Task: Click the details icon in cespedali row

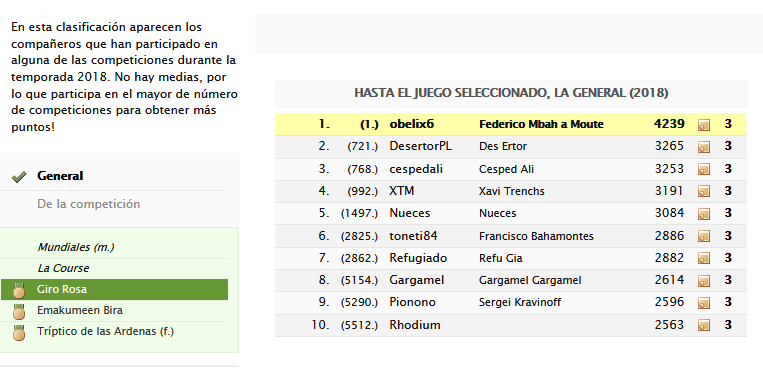Action: pyautogui.click(x=704, y=169)
